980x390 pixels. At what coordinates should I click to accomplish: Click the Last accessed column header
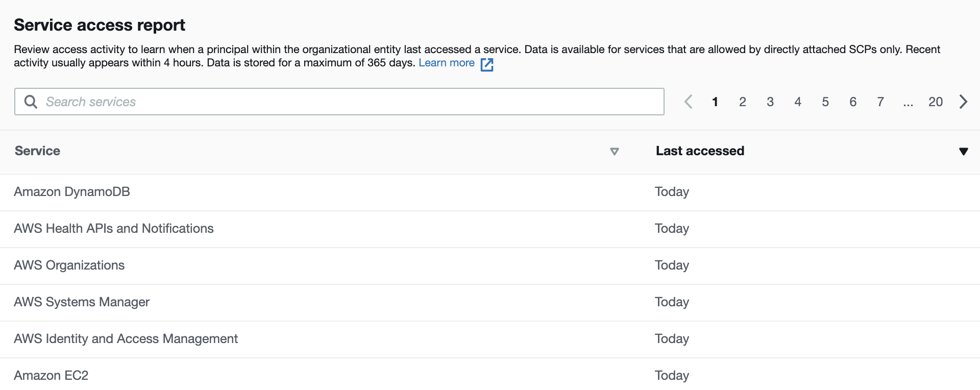pos(700,151)
